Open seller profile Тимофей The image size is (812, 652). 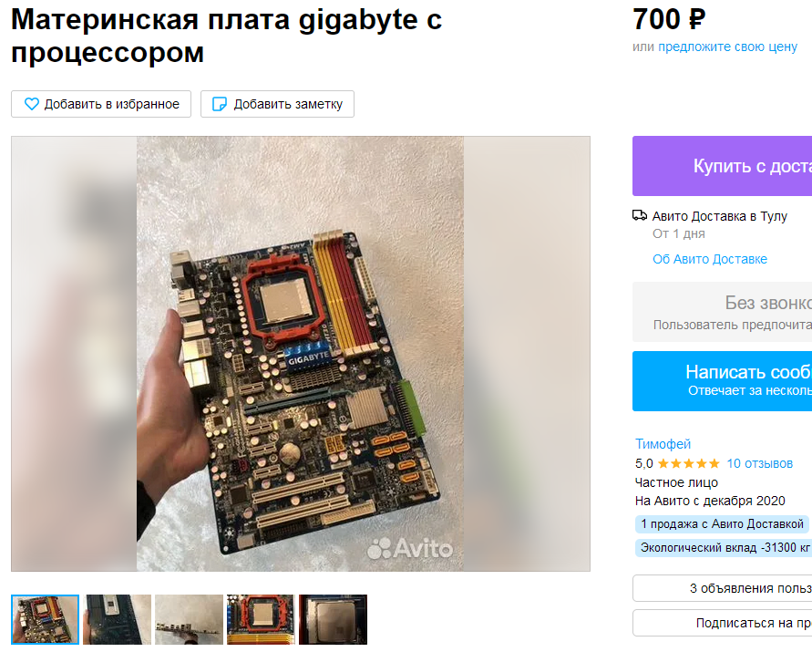click(x=663, y=444)
